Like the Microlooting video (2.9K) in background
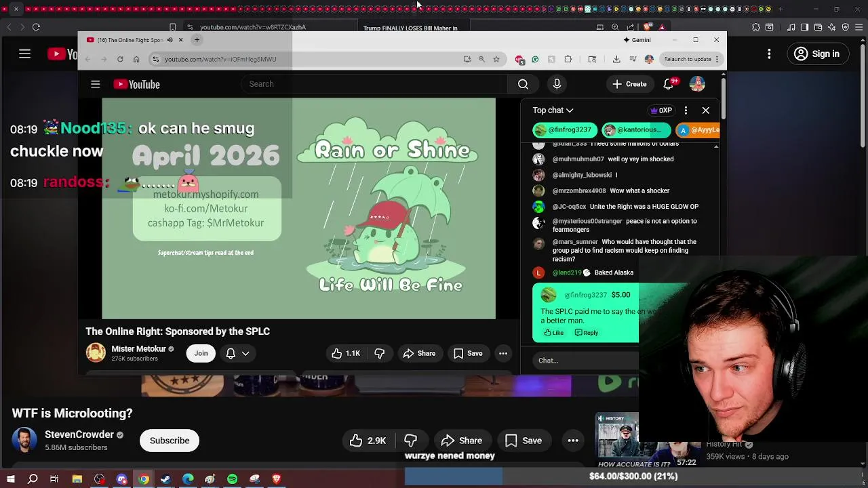Screen dimensions: 868x488 coord(368,441)
